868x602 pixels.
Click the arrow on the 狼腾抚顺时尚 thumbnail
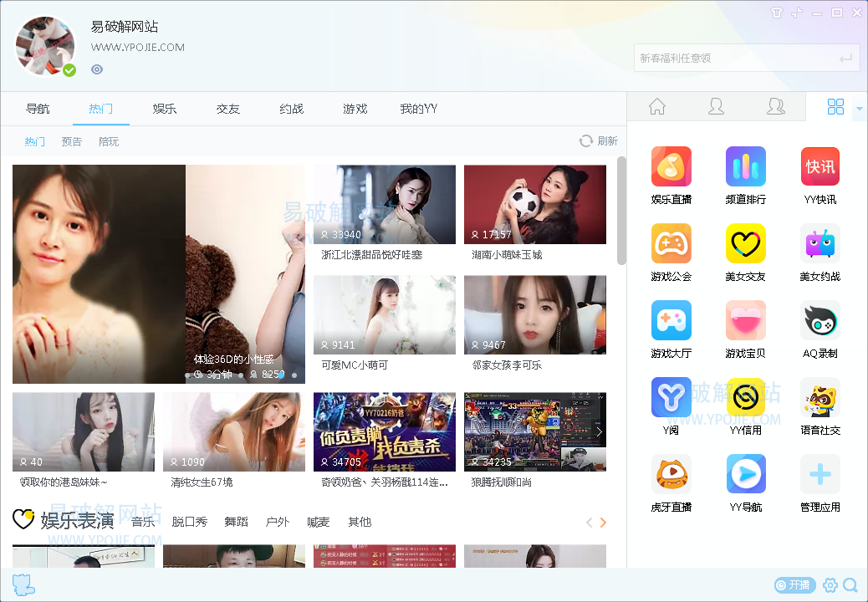click(x=599, y=431)
